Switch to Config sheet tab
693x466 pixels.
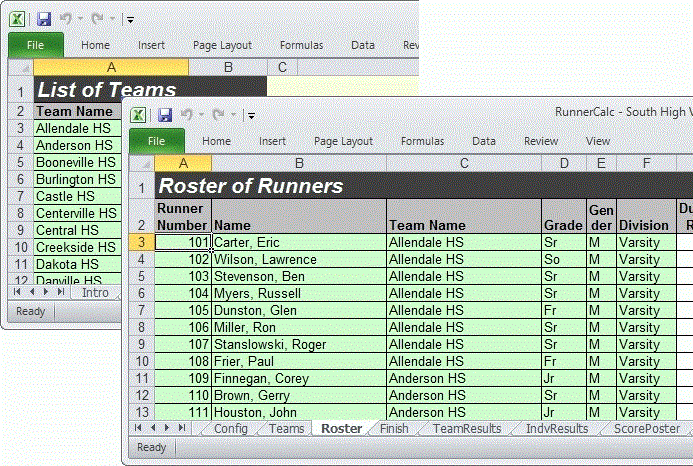pyautogui.click(x=230, y=428)
